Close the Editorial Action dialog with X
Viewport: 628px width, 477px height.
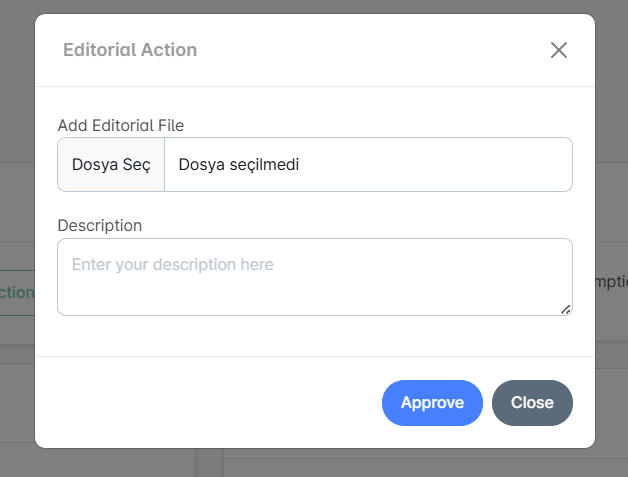pyautogui.click(x=558, y=50)
